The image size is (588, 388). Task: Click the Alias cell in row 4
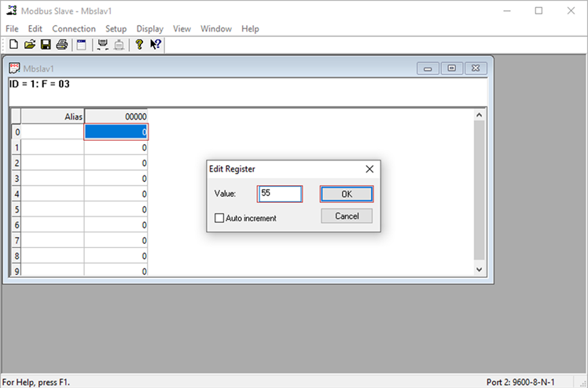coord(53,194)
